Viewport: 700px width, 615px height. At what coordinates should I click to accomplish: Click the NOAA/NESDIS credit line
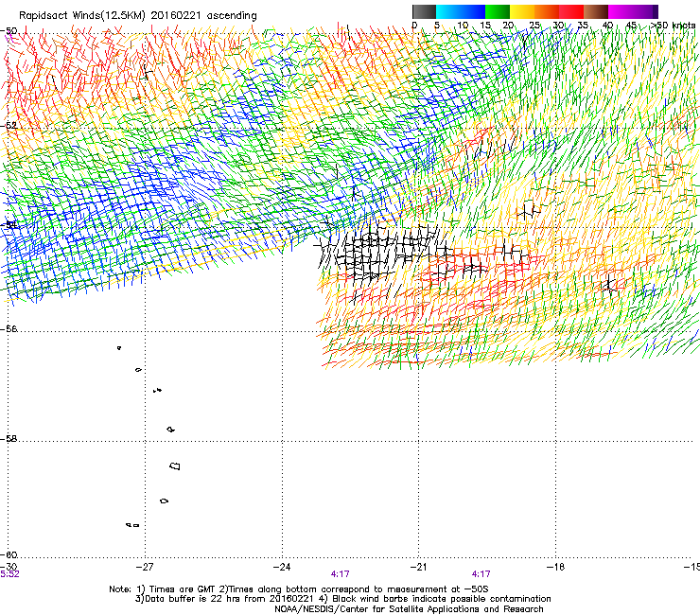[x=409, y=609]
